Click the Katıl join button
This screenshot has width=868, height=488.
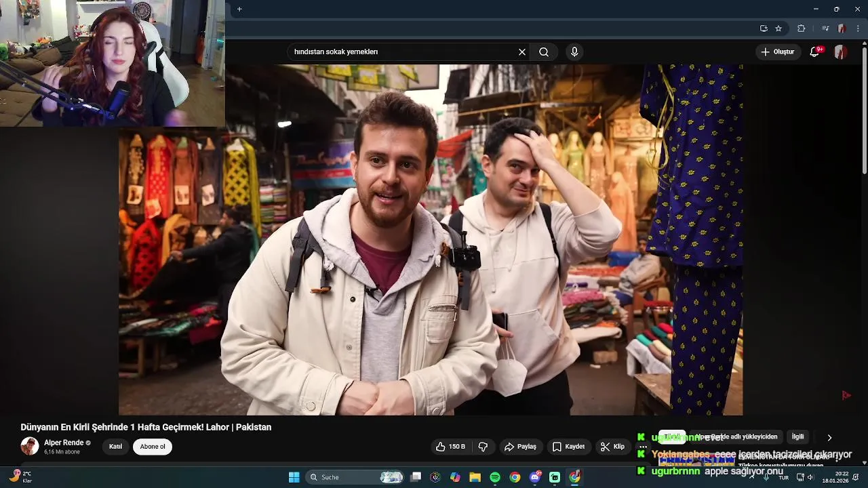pos(116,447)
